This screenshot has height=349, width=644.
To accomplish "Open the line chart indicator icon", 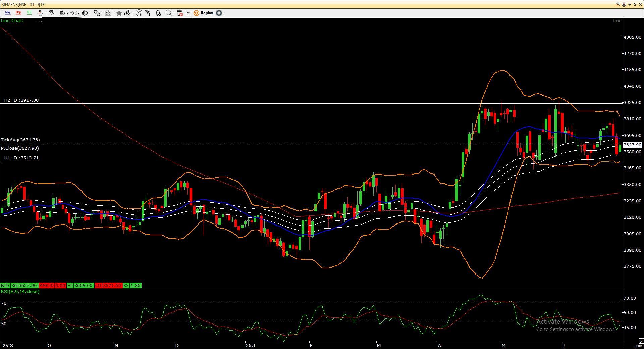I will (188, 13).
